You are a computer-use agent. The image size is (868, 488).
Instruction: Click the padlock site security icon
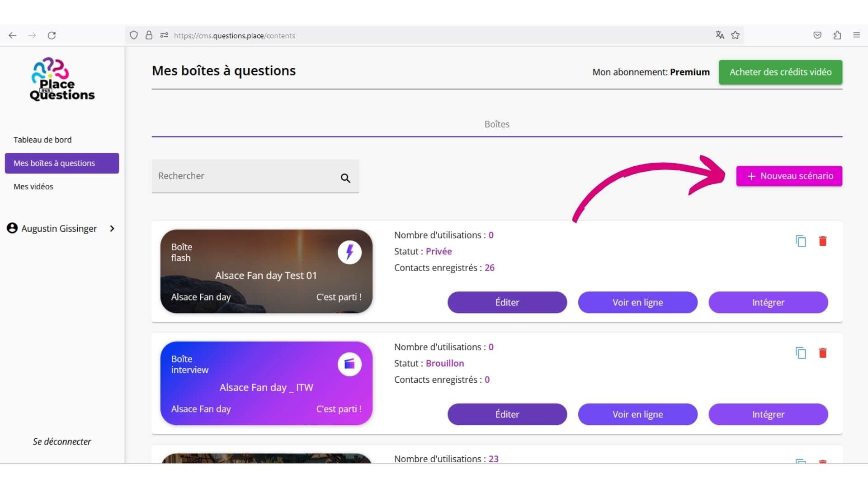pos(149,35)
